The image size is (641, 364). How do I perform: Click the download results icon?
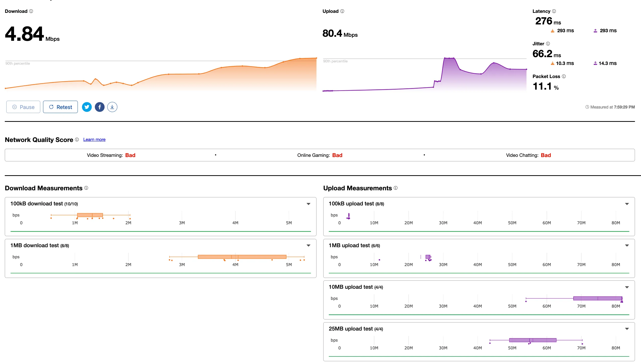click(112, 107)
